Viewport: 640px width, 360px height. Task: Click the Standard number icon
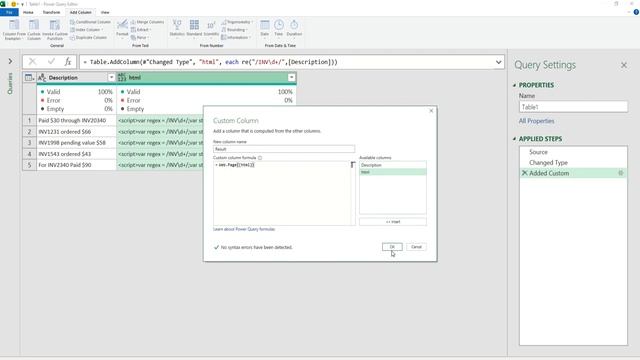(194, 25)
